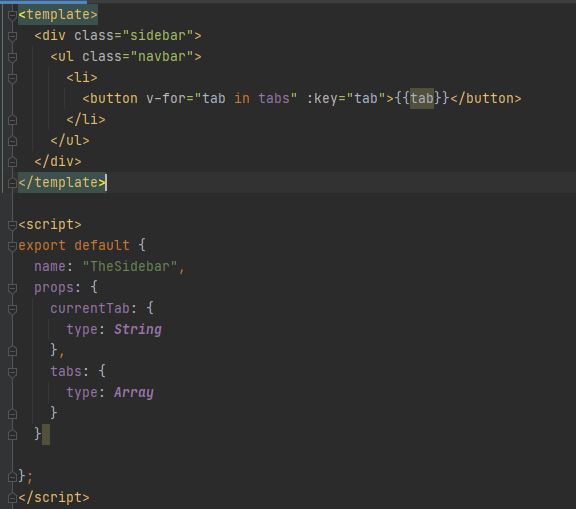Click the "TheSidebar" name string
Screen dimensions: 576x509
click(130, 266)
